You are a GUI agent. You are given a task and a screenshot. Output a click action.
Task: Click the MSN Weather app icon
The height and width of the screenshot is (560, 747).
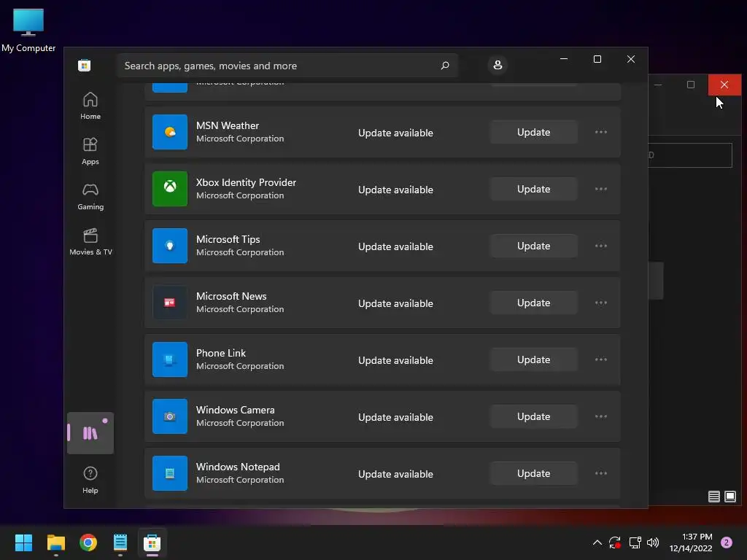(x=169, y=132)
